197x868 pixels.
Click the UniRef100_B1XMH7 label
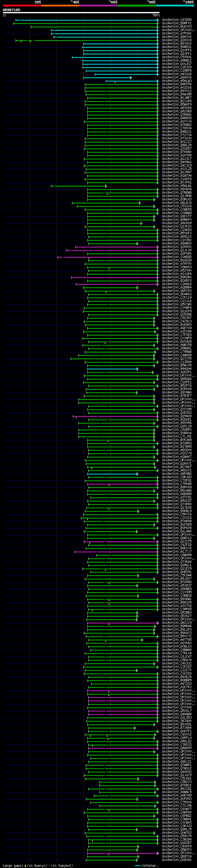[177, 172]
